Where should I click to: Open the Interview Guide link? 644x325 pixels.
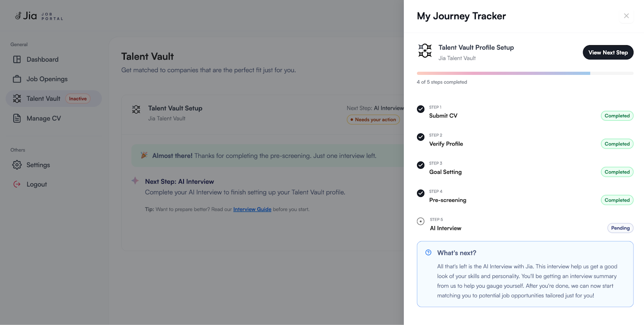pyautogui.click(x=252, y=209)
